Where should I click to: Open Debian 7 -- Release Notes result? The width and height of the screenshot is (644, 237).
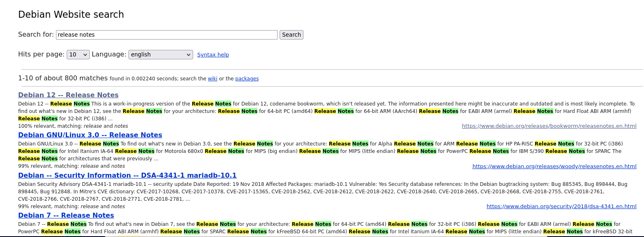tap(66, 215)
